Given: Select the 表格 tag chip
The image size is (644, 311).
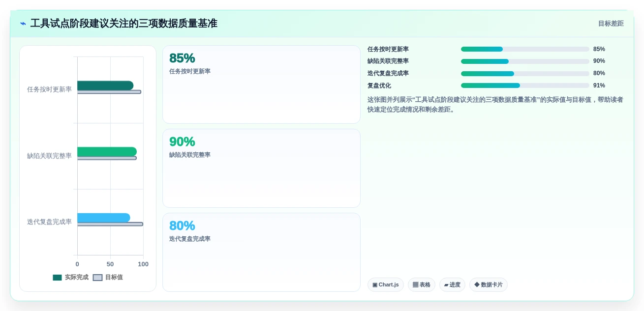Looking at the screenshot, I should click(x=422, y=285).
